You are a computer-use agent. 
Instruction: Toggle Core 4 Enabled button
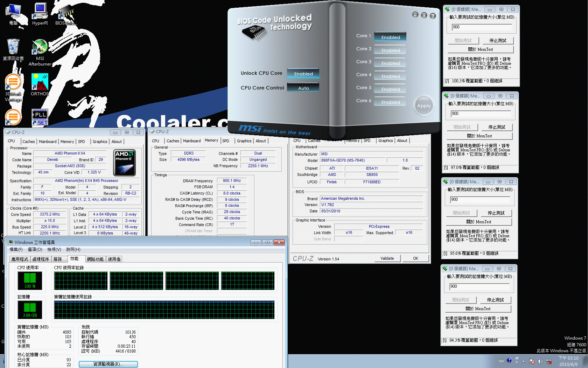point(390,76)
